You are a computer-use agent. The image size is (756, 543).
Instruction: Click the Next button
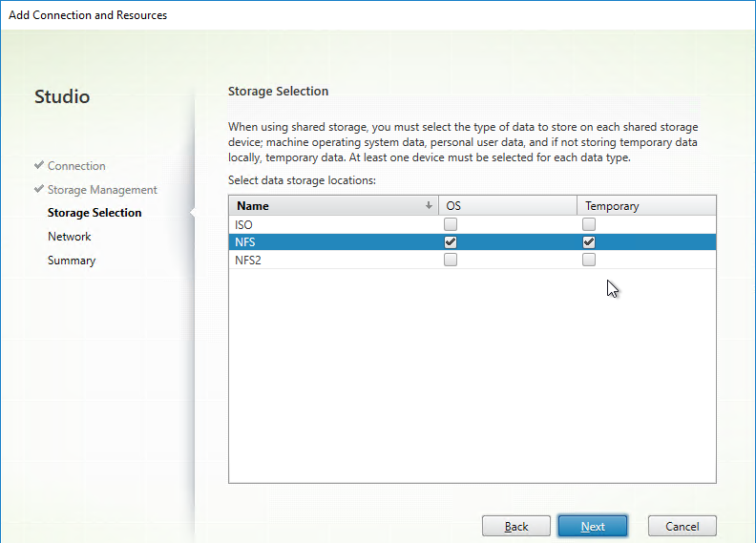click(x=593, y=526)
